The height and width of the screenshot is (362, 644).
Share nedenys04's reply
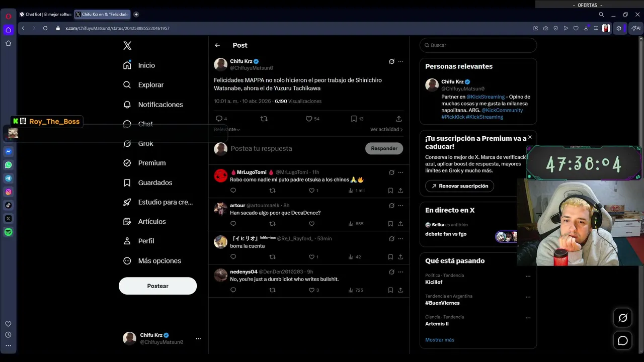400,290
